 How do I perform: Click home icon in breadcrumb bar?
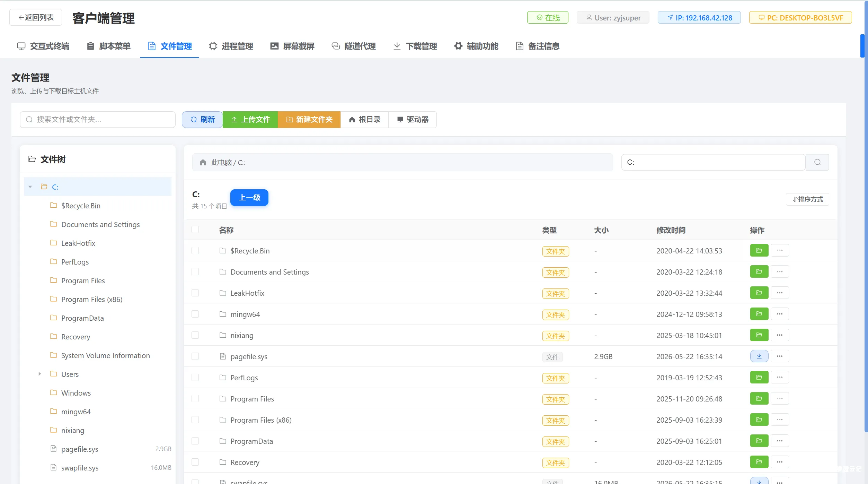click(x=203, y=162)
